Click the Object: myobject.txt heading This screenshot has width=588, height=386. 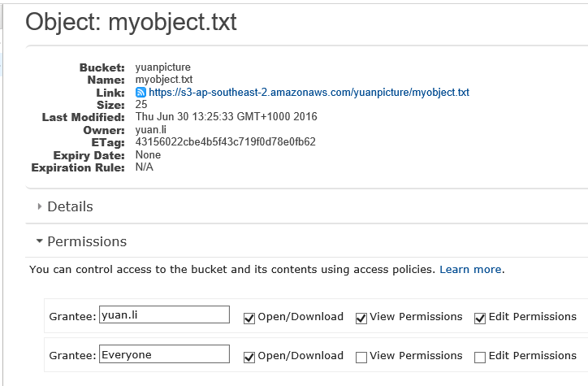131,22
